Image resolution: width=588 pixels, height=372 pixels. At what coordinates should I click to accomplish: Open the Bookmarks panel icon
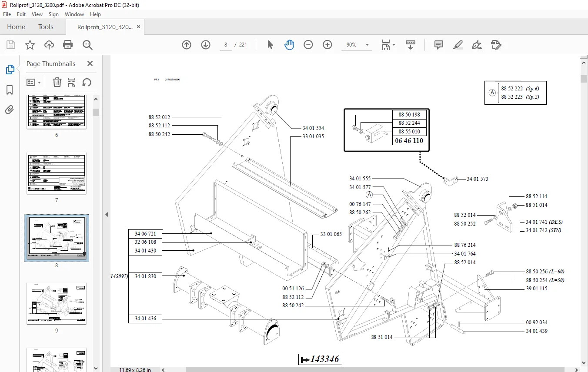click(x=10, y=90)
